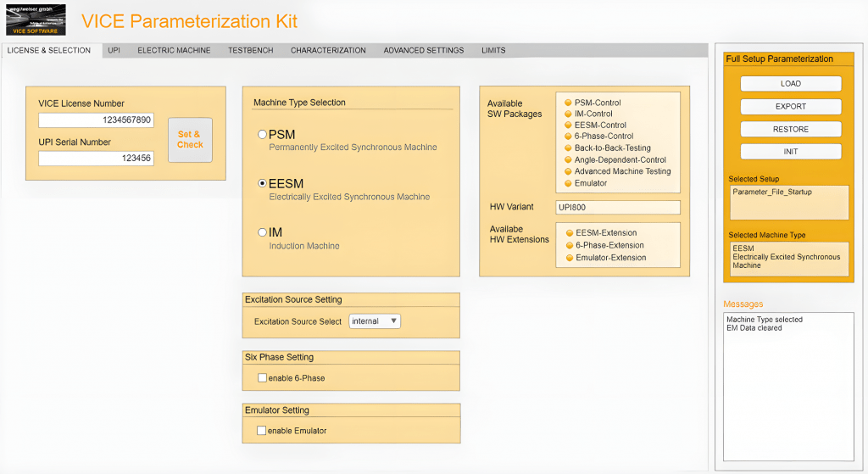Click the 6-Phase-Control orange status indicator
The image size is (868, 474).
[x=568, y=137]
